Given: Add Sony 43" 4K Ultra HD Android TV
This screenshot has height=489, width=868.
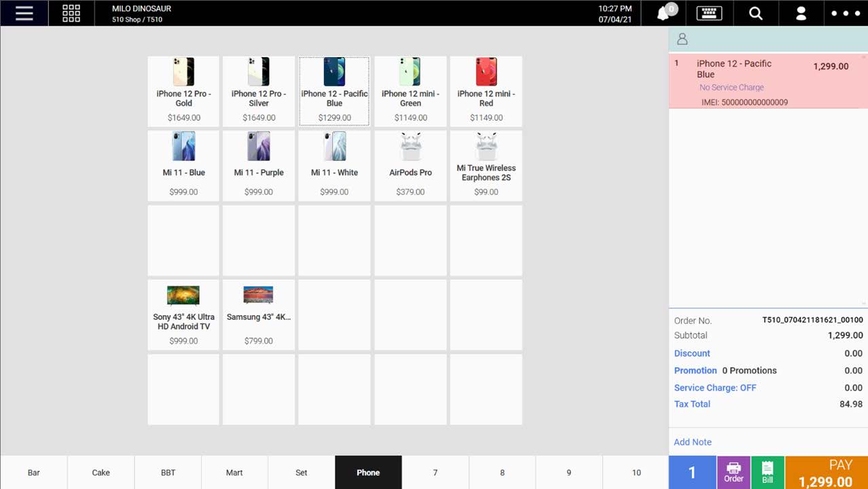Looking at the screenshot, I should pos(183,314).
